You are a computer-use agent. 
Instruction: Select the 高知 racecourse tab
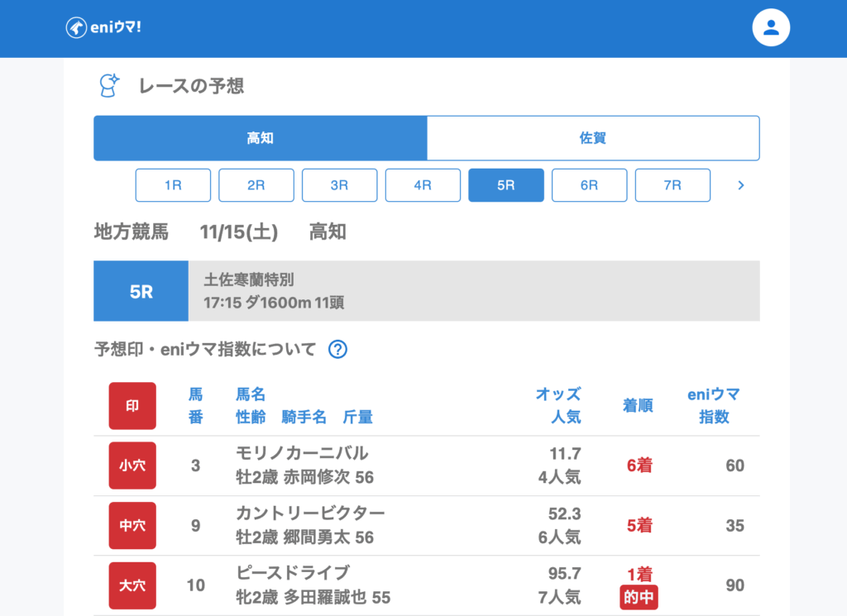tap(261, 138)
